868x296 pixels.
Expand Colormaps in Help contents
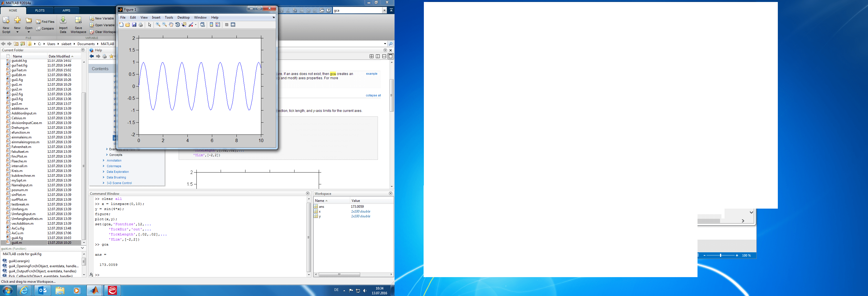coord(104,166)
